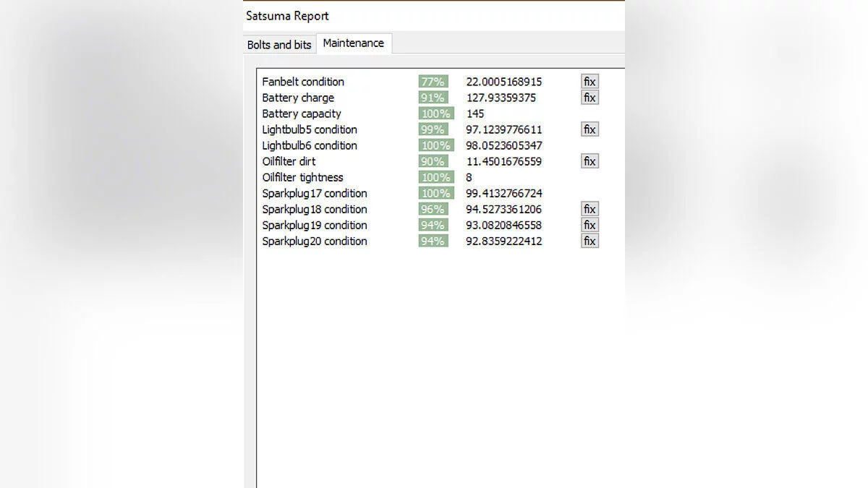Click the 100% Oilfilter tightness badge
The image size is (868, 488).
click(x=436, y=177)
